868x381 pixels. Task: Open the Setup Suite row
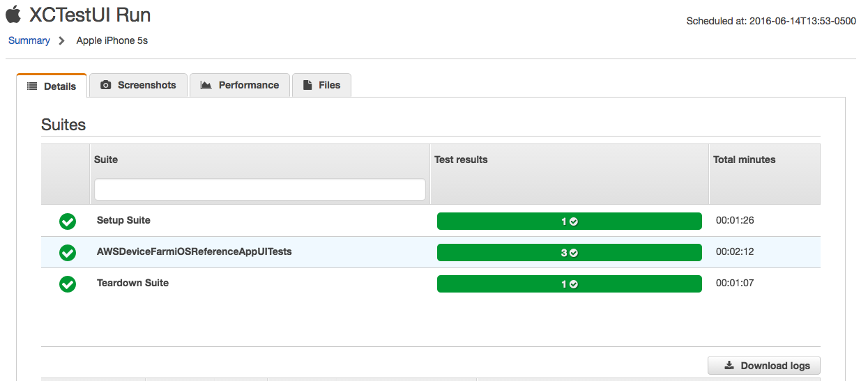(430, 221)
